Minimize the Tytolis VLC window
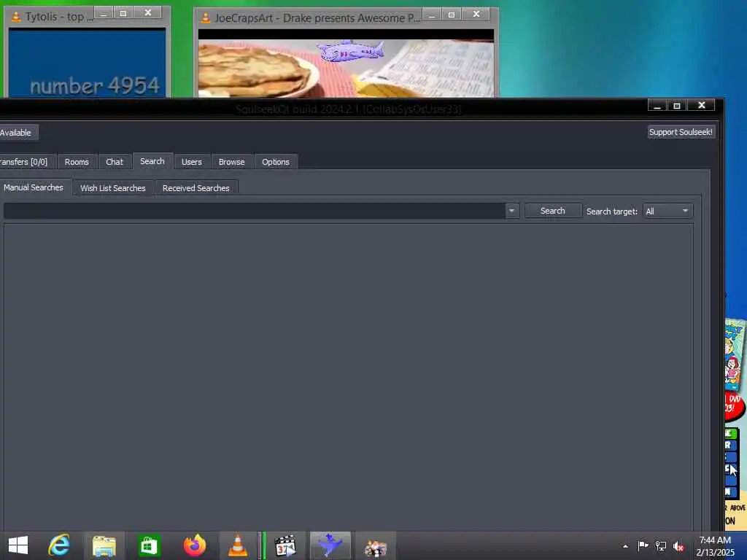This screenshot has width=747, height=560. coord(104,12)
